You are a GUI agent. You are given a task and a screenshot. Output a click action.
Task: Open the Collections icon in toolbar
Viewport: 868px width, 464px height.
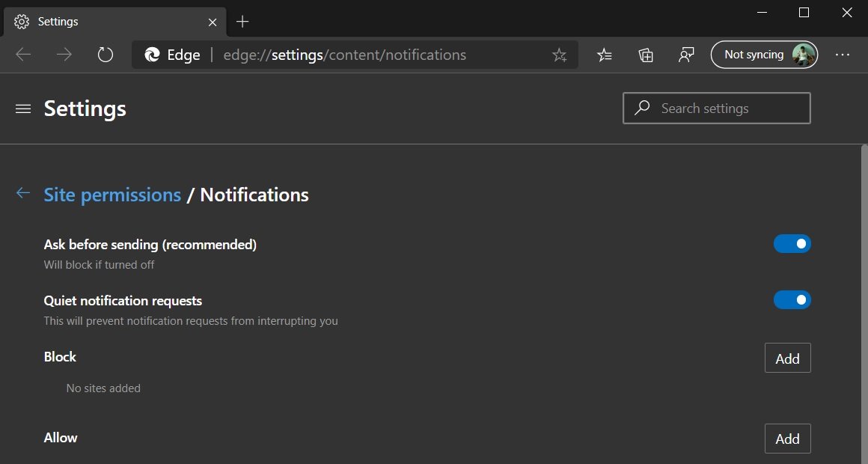pos(646,55)
